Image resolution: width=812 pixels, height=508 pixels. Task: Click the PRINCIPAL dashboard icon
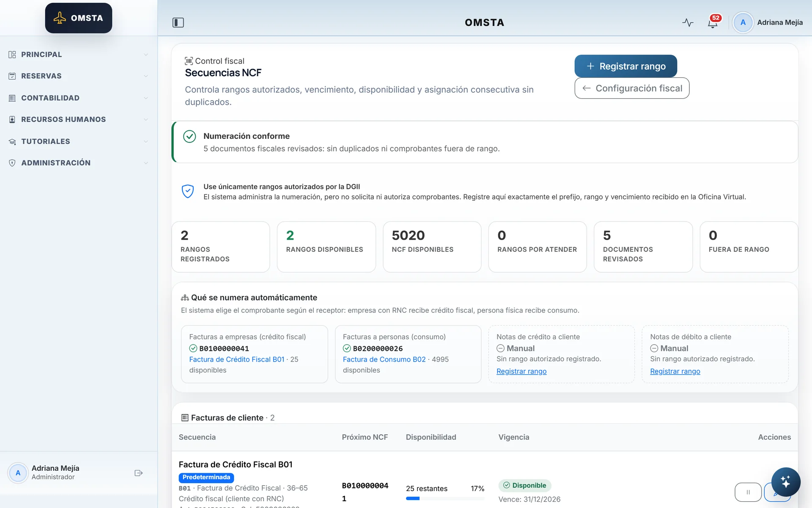coord(12,55)
